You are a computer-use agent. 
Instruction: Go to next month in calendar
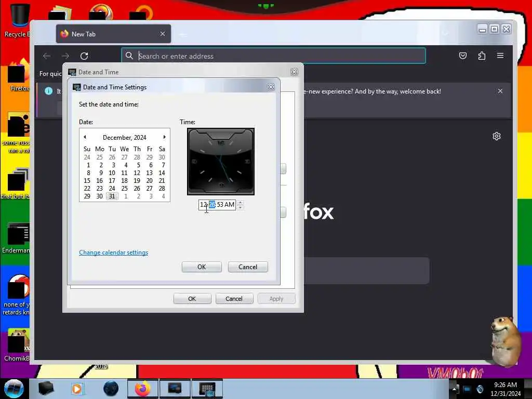(165, 137)
